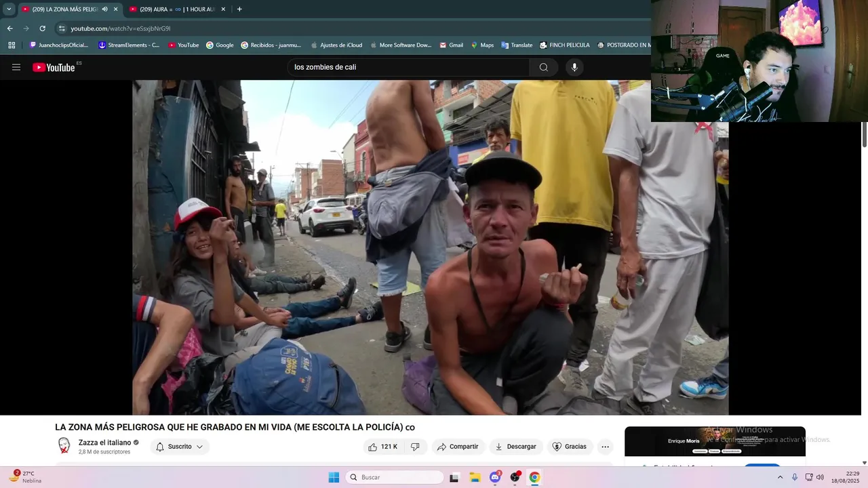The height and width of the screenshot is (488, 868).
Task: Click the volume speaker icon in system tray
Action: (x=820, y=477)
